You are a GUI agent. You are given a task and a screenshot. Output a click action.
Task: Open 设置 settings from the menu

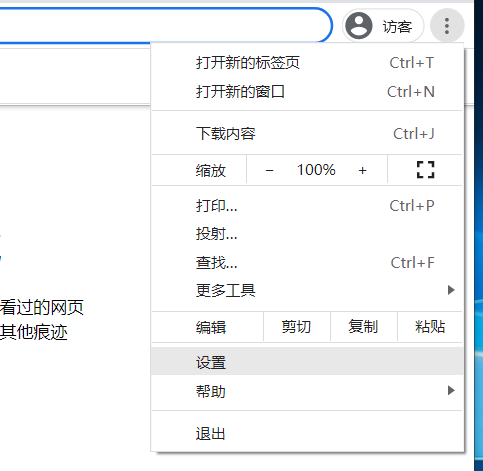coord(307,362)
